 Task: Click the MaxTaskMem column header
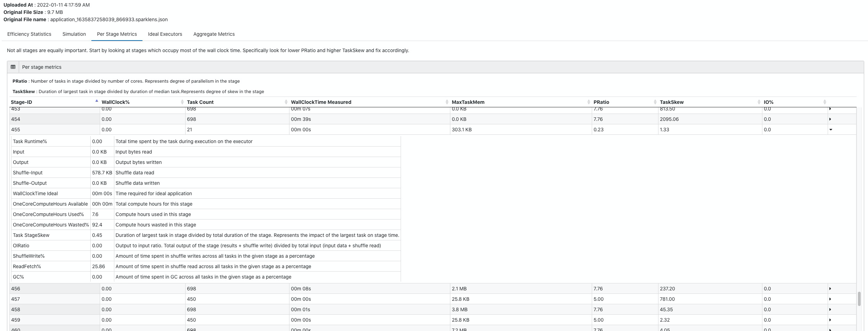(x=468, y=102)
